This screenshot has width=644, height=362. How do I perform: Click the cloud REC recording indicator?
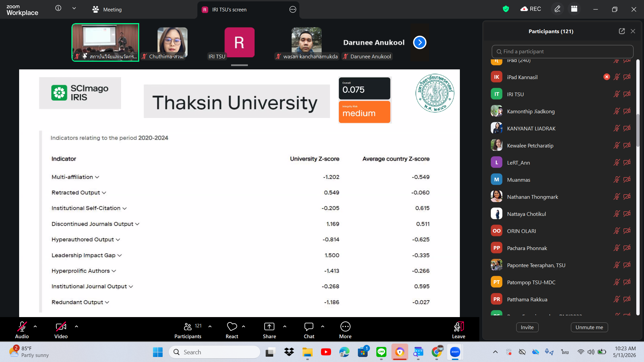point(531,9)
